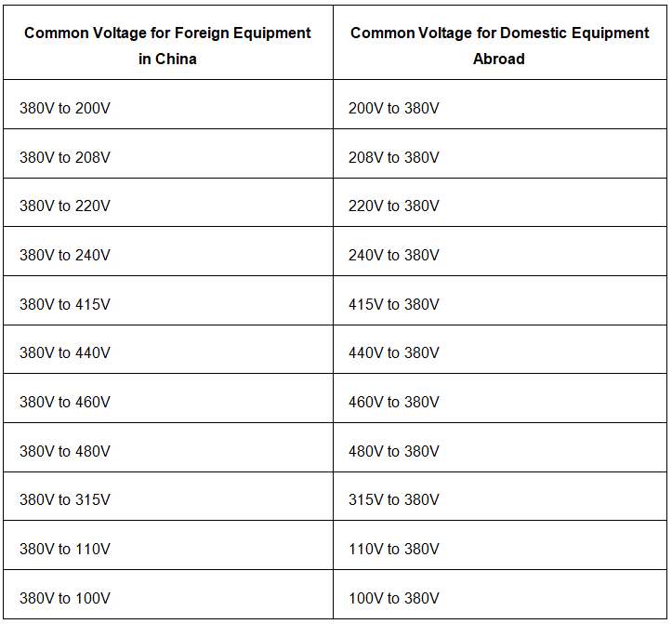
Task: Click the '380V to 240V' row text
Action: [x=65, y=255]
